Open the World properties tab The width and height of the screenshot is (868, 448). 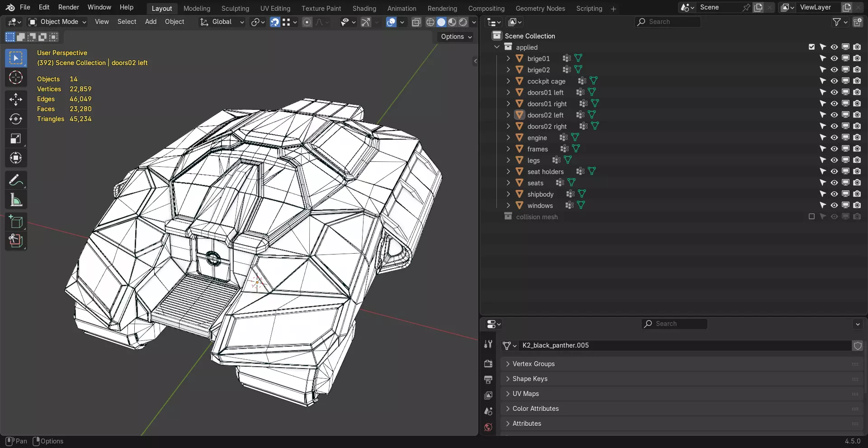488,427
